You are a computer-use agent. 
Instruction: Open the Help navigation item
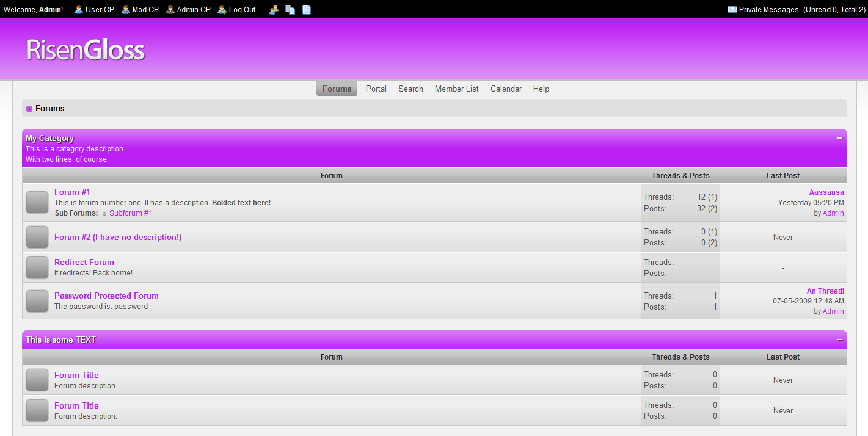click(x=541, y=89)
